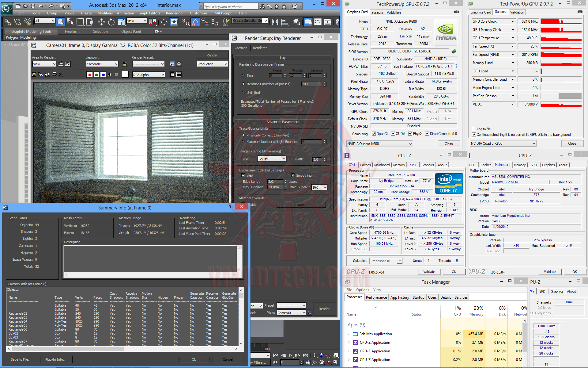Image resolution: width=588 pixels, height=368 pixels.
Task: Check the Log to file box
Action: [x=474, y=129]
